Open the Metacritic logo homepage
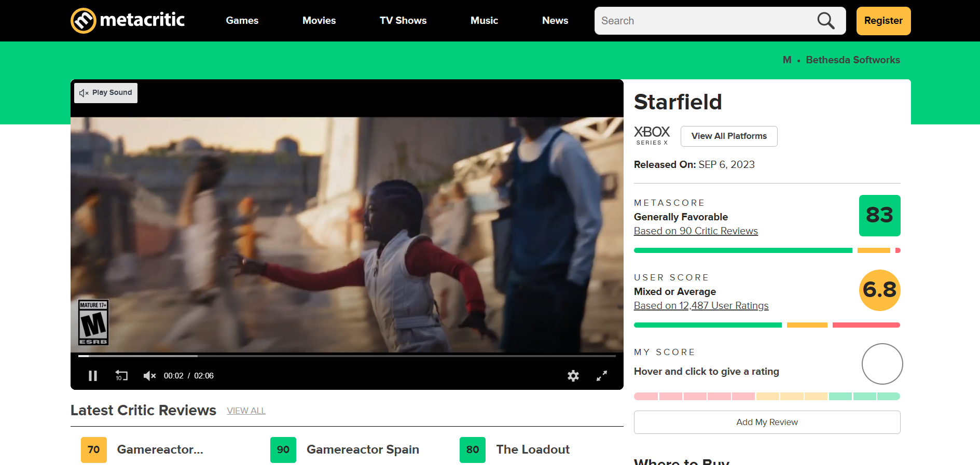 [x=128, y=21]
